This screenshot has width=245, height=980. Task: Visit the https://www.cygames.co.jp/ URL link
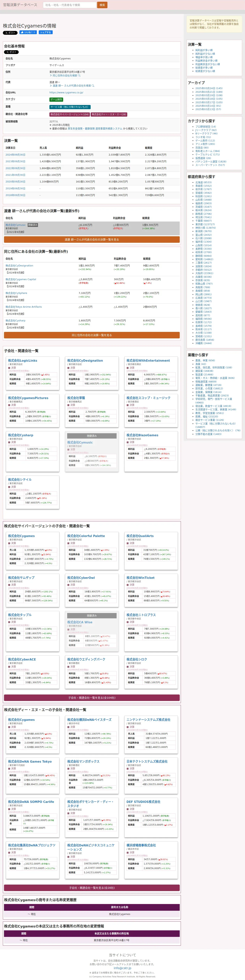tap(66, 92)
